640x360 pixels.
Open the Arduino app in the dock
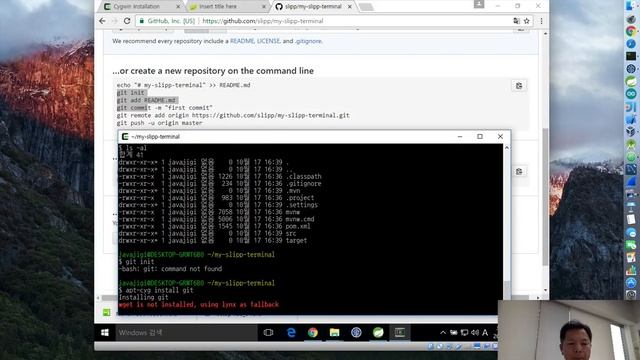click(x=631, y=93)
